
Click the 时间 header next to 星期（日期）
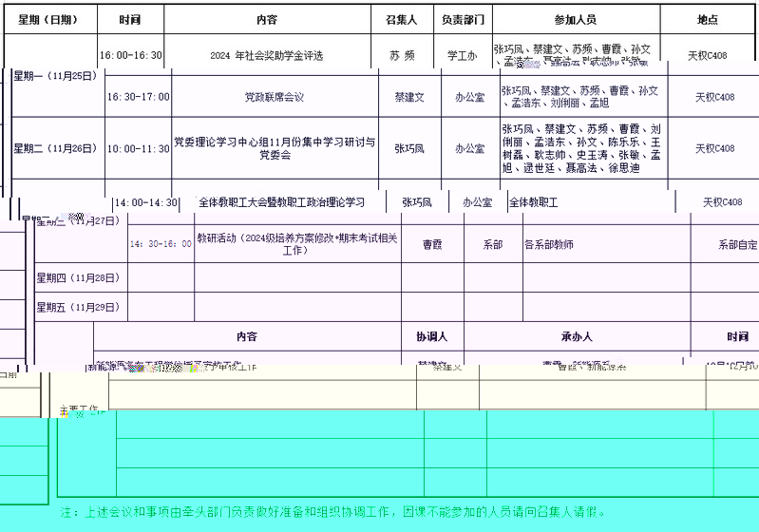(x=131, y=19)
